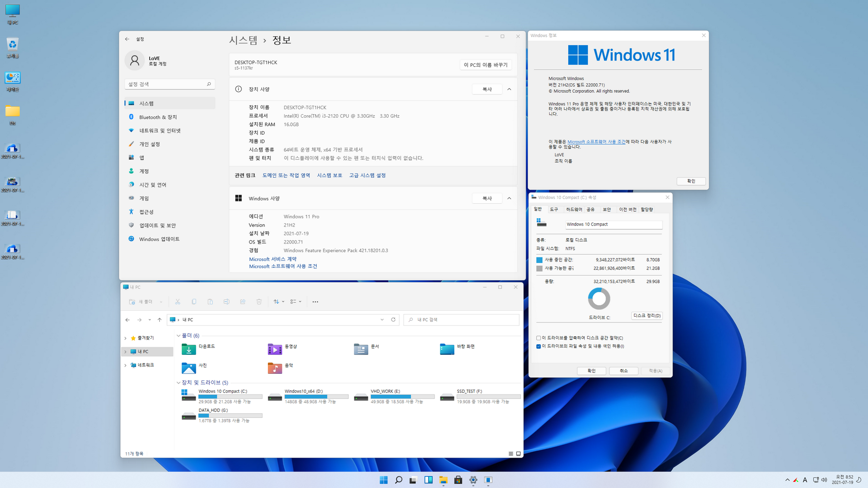This screenshot has width=868, height=488.
Task: Select the DATA_HDD (G:) drive
Action: pos(222,415)
